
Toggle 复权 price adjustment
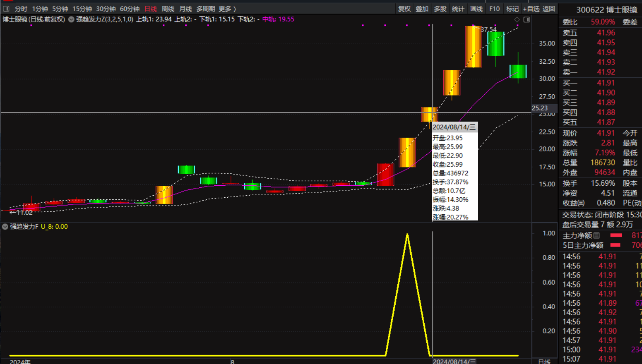[x=404, y=9]
